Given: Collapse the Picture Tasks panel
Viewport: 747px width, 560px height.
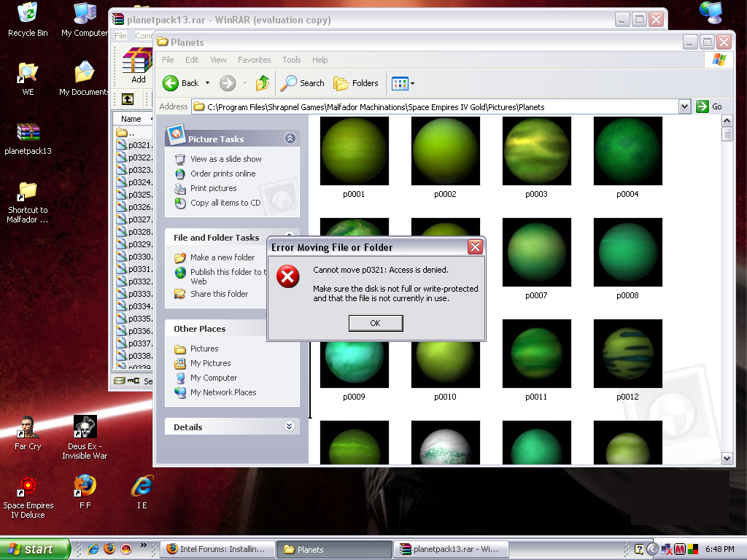Looking at the screenshot, I should click(x=290, y=139).
